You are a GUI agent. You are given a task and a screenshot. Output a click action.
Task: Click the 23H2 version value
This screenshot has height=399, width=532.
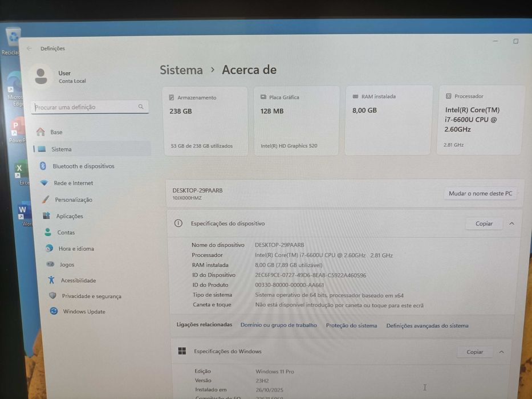[262, 381]
